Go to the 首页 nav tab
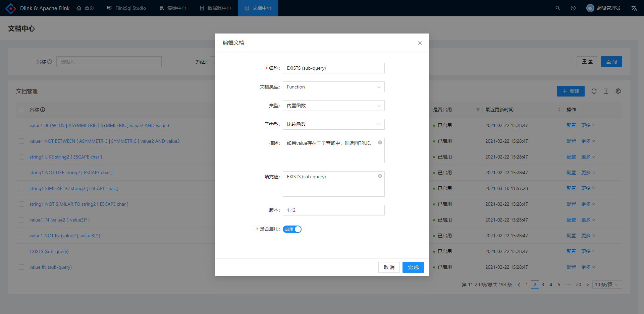 [x=85, y=8]
